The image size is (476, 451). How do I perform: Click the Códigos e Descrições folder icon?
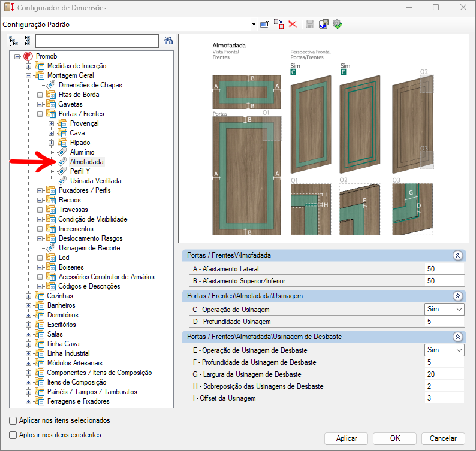(x=51, y=286)
